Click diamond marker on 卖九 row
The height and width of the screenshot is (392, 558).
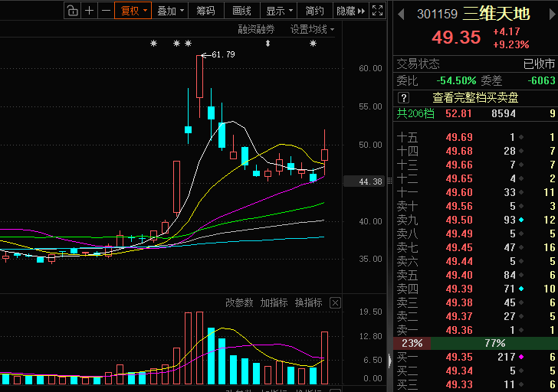(521, 220)
